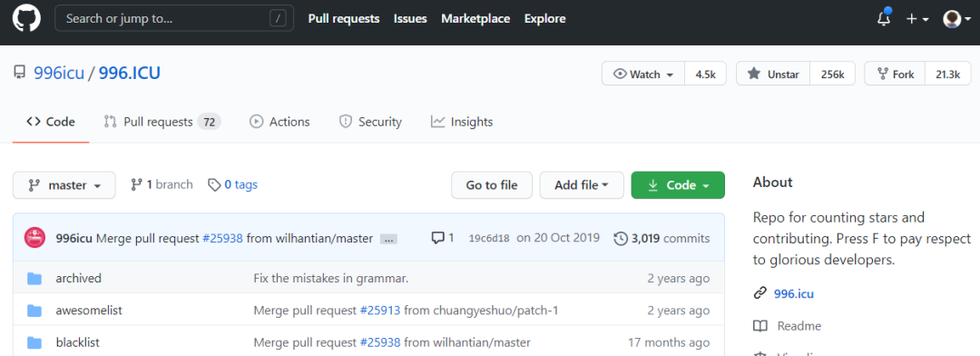980x356 pixels.
Task: Go to Issues in top navigation
Action: 410,19
